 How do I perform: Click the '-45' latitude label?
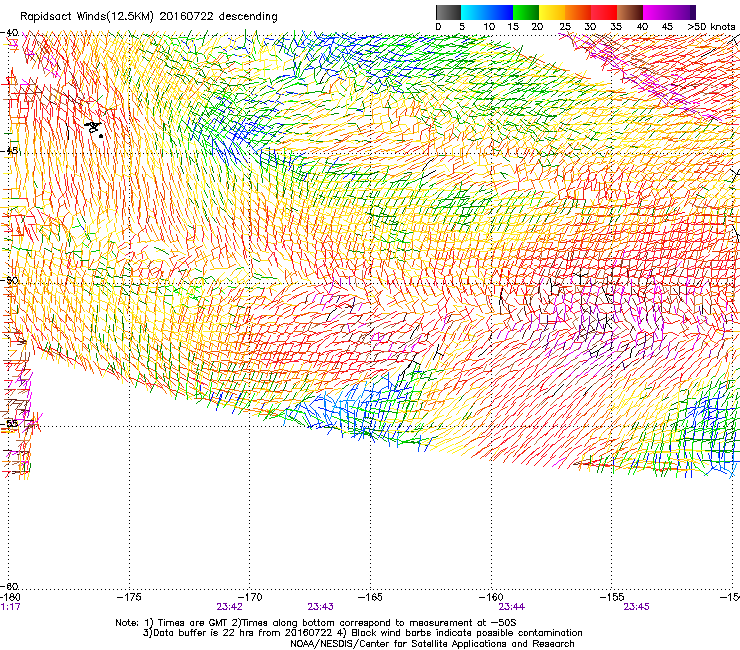click(x=10, y=151)
